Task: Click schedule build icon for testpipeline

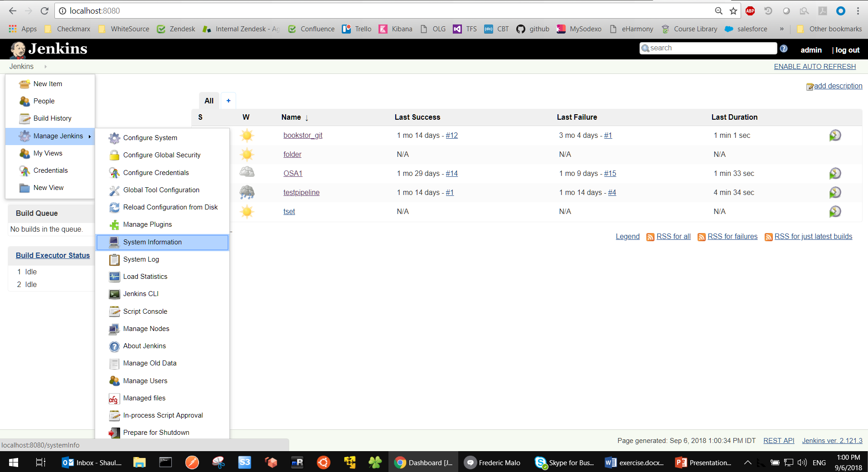Action: coord(834,193)
